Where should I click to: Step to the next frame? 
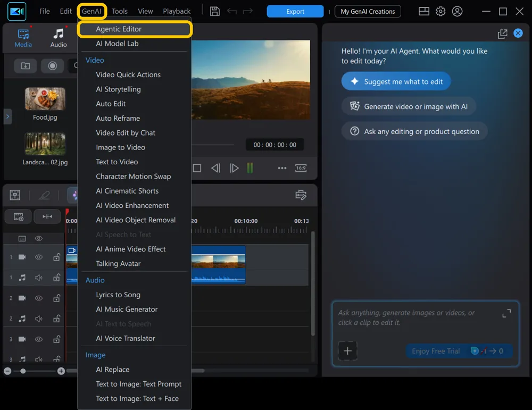[x=234, y=168]
